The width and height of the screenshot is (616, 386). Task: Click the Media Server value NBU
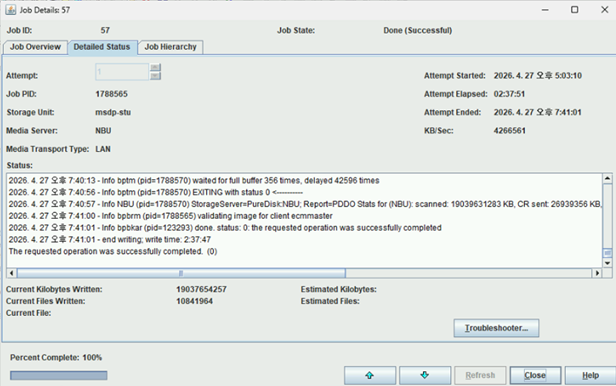point(103,131)
